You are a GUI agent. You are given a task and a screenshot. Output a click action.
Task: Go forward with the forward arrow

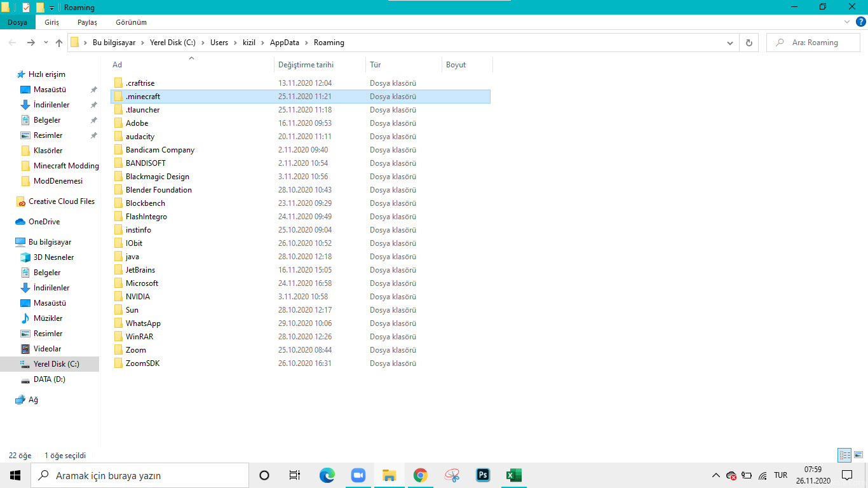(31, 43)
